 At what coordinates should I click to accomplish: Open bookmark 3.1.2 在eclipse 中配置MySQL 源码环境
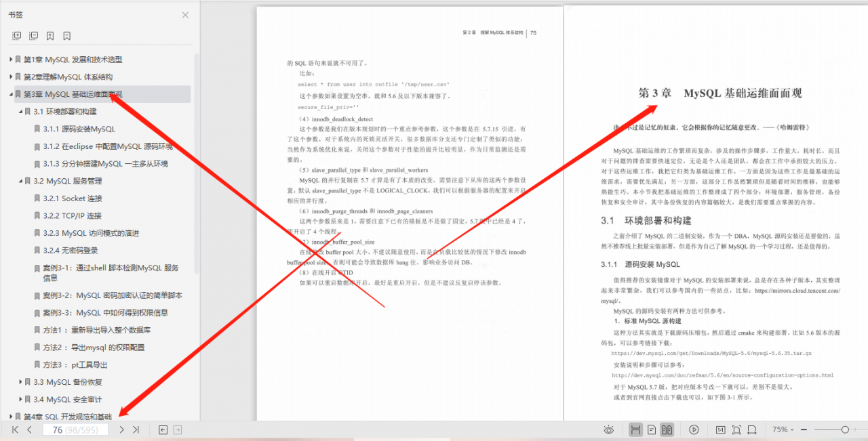(108, 146)
